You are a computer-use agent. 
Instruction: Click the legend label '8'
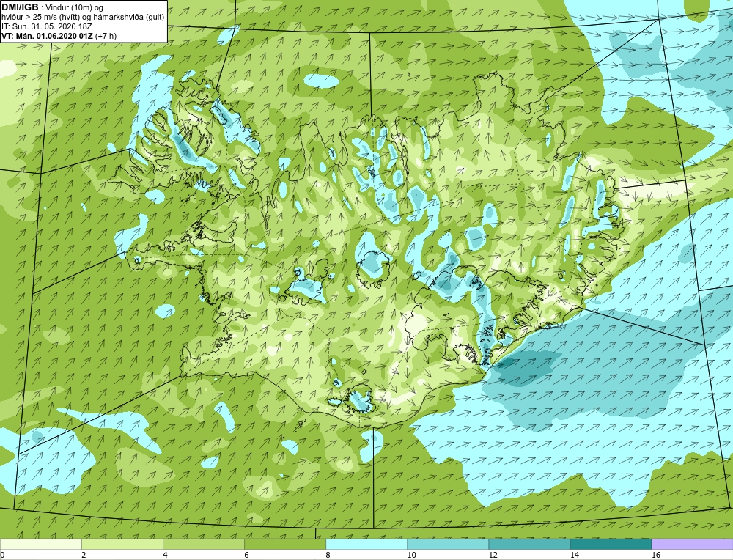coord(328,555)
